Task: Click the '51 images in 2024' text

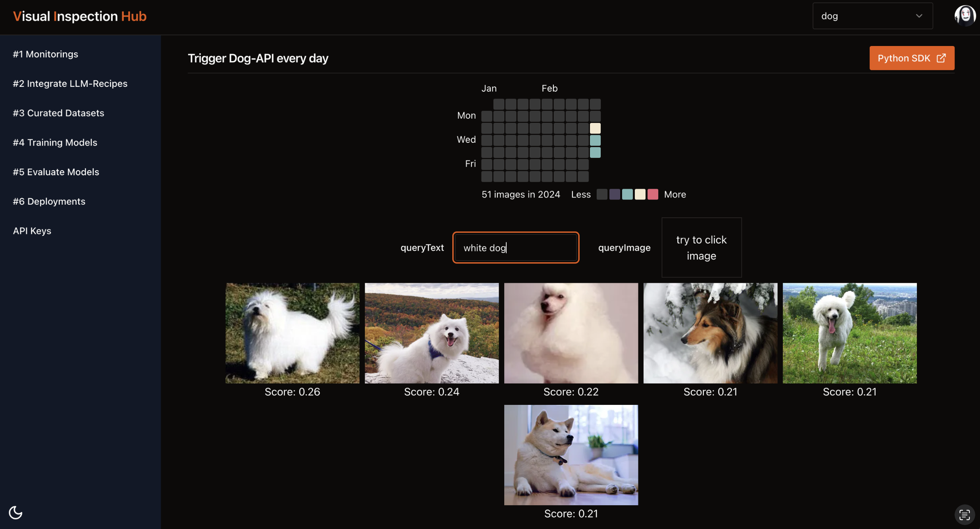Action: pos(521,194)
